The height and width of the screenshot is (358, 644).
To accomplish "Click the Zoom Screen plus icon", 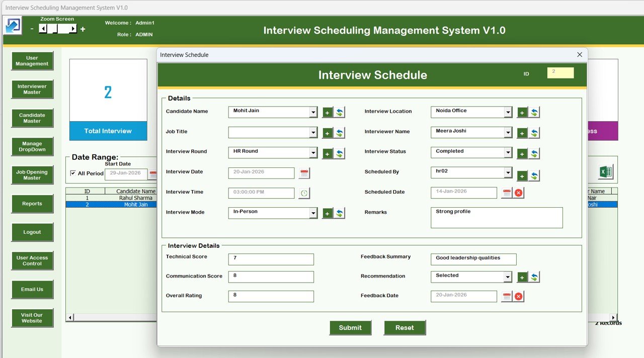I will pyautogui.click(x=83, y=29).
